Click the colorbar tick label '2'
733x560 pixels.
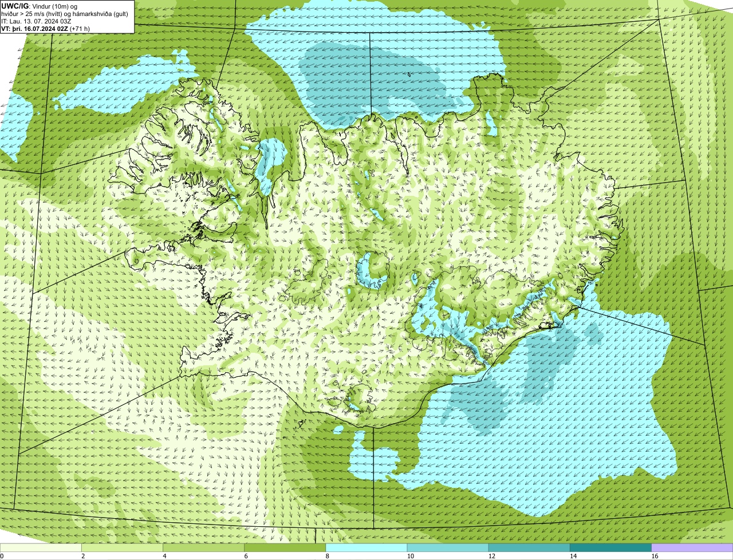click(x=83, y=556)
